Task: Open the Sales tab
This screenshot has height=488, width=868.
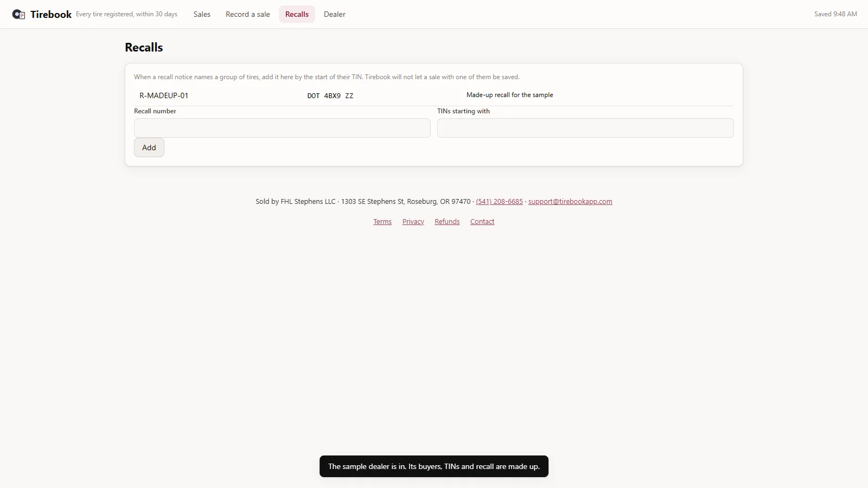Action: pyautogui.click(x=202, y=14)
